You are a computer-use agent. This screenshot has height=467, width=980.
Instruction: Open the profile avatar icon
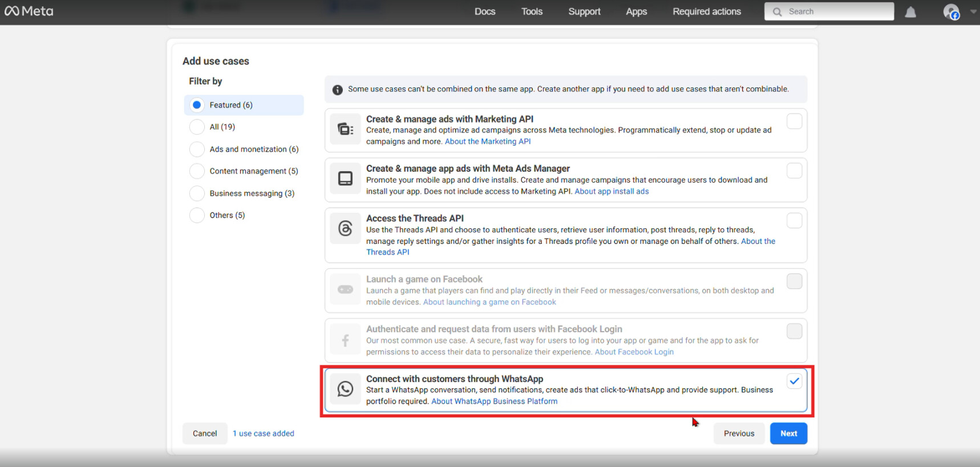click(950, 12)
